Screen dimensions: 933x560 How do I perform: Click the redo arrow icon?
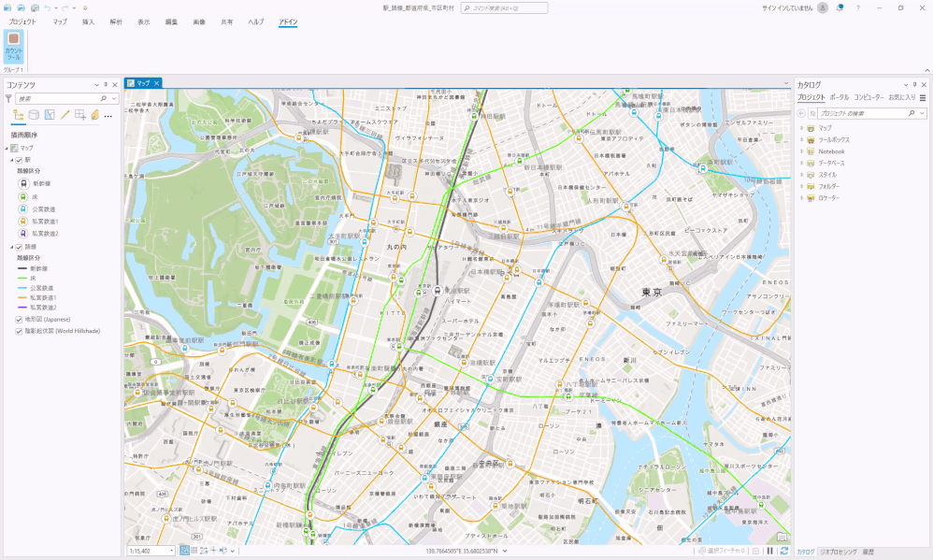pyautogui.click(x=65, y=7)
